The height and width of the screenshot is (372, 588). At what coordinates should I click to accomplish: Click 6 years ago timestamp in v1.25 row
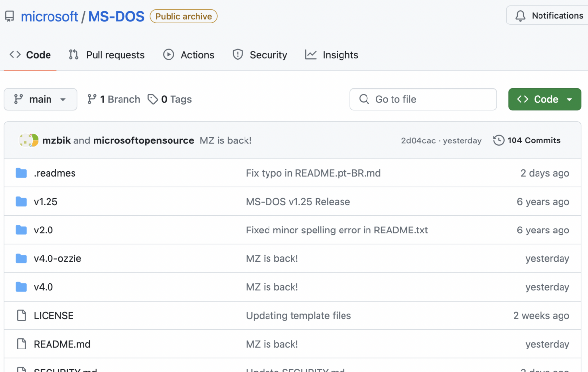[x=543, y=202]
